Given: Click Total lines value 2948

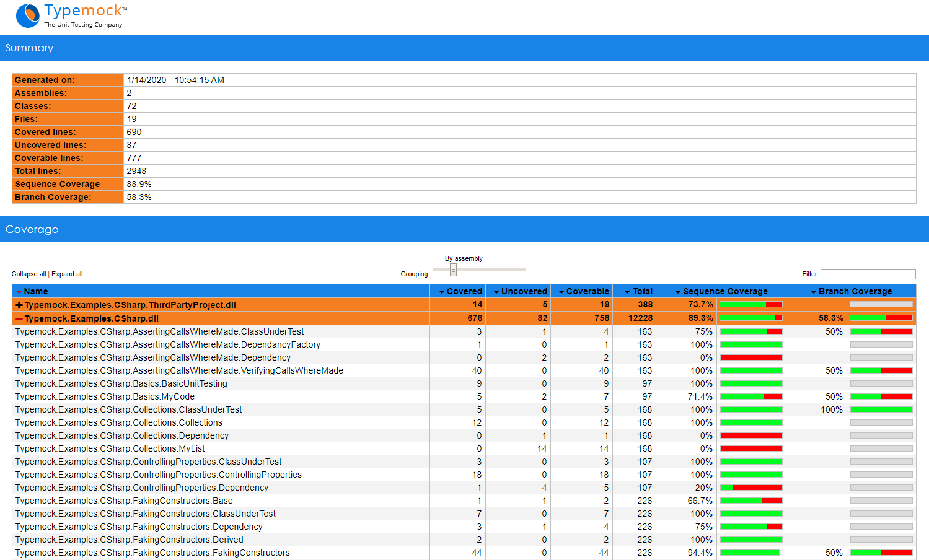Looking at the screenshot, I should (x=136, y=171).
